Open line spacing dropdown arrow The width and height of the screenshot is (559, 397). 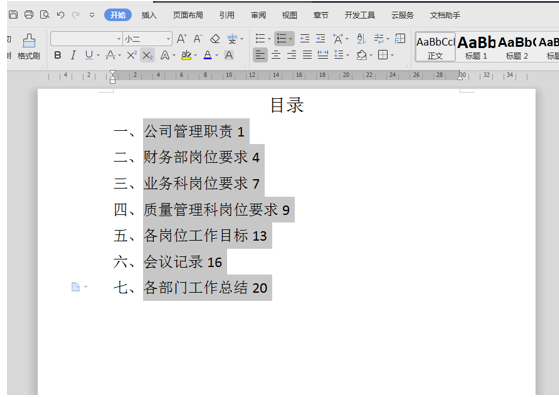tap(348, 55)
